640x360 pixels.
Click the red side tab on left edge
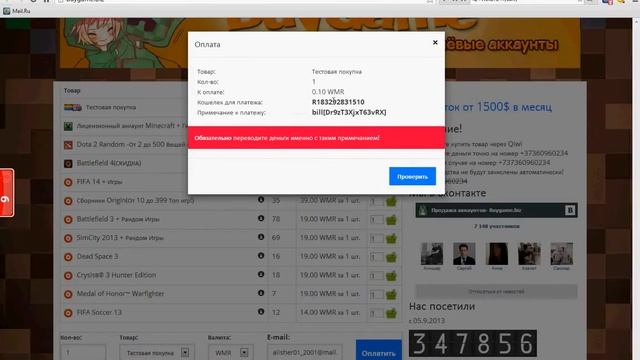click(x=7, y=193)
